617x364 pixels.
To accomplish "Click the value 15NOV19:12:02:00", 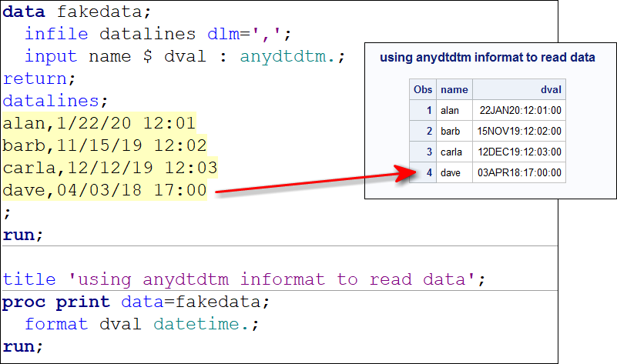I will click(x=519, y=132).
